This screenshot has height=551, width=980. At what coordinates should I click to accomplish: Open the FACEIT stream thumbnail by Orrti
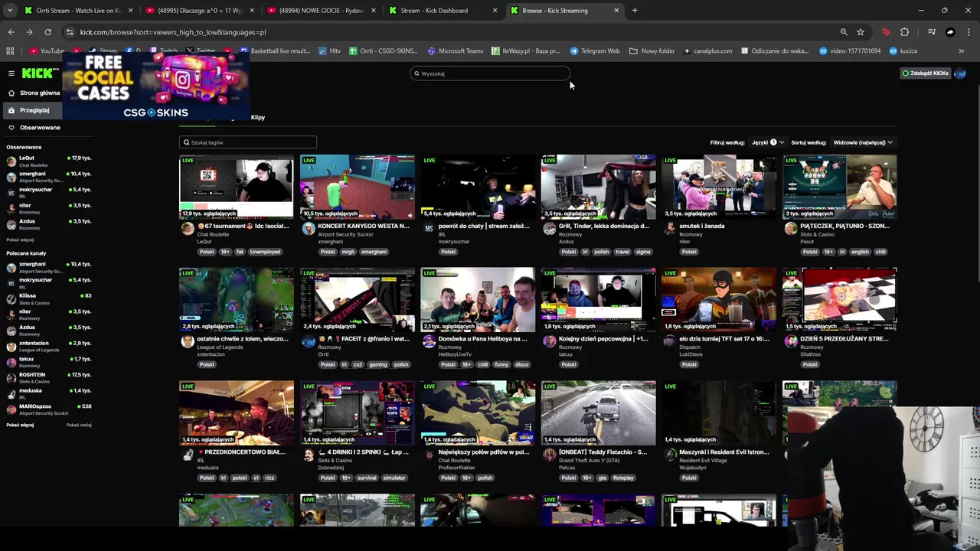(x=357, y=299)
